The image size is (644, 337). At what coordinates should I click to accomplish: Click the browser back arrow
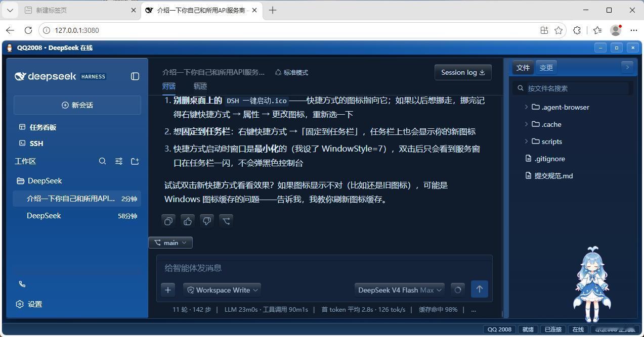[x=10, y=30]
